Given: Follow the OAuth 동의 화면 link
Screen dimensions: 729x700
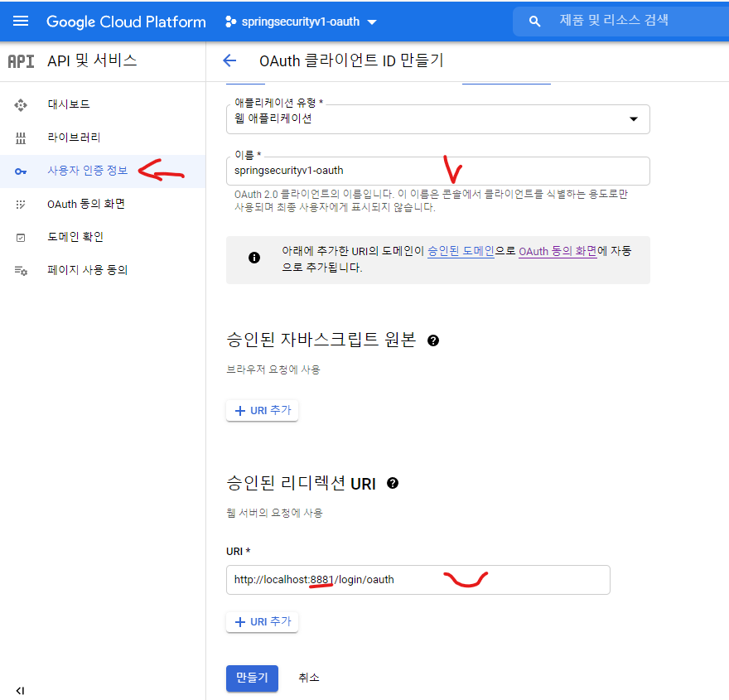Looking at the screenshot, I should pyautogui.click(x=558, y=251).
